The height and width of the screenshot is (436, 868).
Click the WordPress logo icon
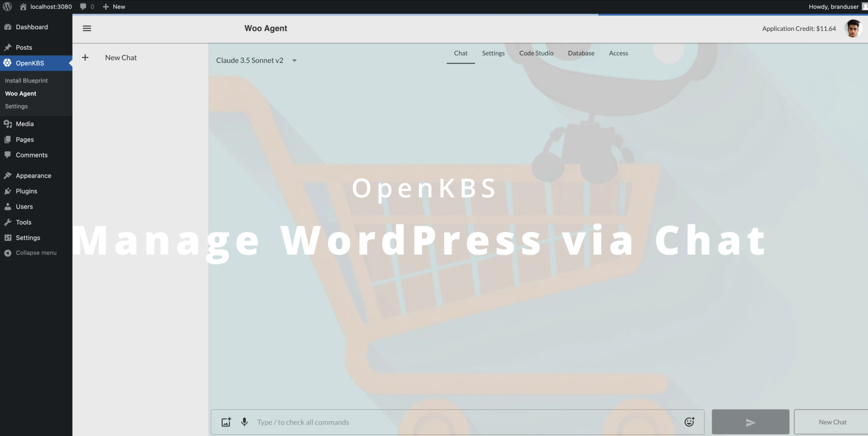click(7, 6)
